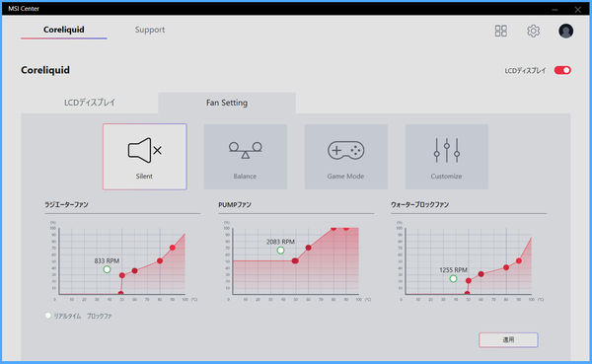Open settings gear in header

[533, 31]
